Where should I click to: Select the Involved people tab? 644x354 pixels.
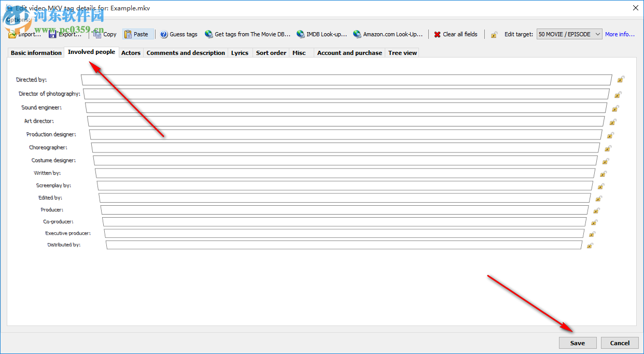91,52
